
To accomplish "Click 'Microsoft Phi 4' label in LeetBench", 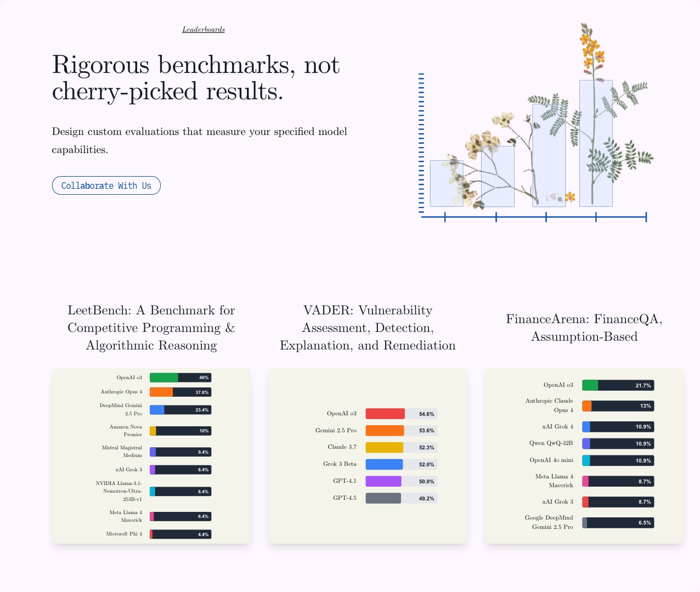I will [124, 534].
